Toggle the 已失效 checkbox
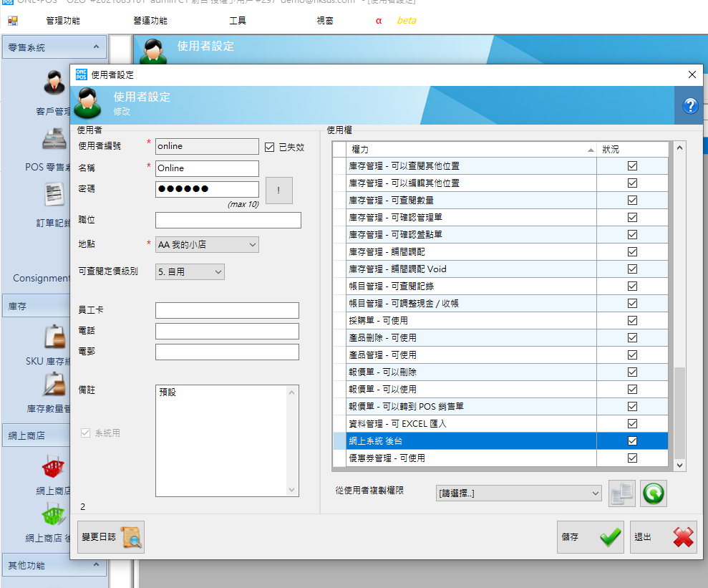Image resolution: width=708 pixels, height=588 pixels. (270, 147)
